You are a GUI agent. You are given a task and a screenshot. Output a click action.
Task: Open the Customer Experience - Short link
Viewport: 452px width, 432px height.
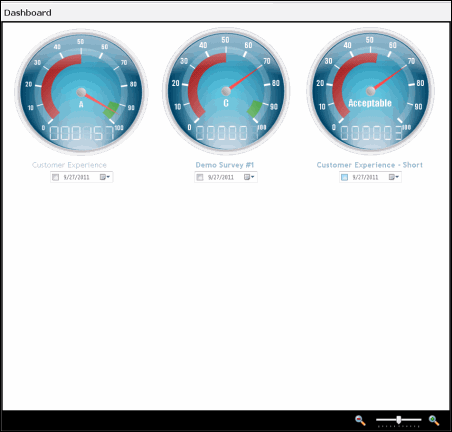pyautogui.click(x=370, y=165)
